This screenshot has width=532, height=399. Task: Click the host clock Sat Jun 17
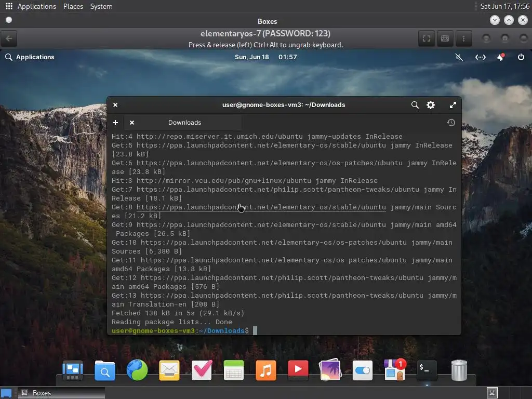[504, 6]
